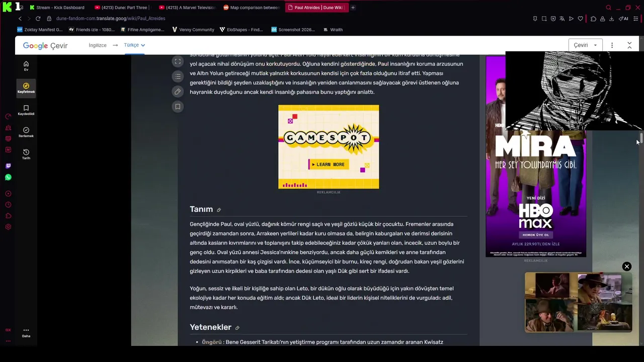Open Zoktay Manifest bookmark
Image resolution: width=644 pixels, height=362 pixels.
click(x=40, y=30)
